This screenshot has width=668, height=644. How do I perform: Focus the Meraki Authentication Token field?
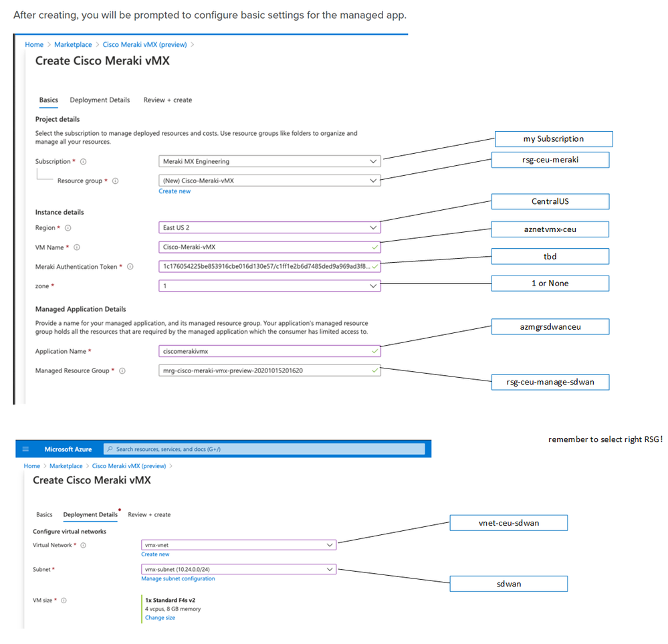click(x=269, y=266)
